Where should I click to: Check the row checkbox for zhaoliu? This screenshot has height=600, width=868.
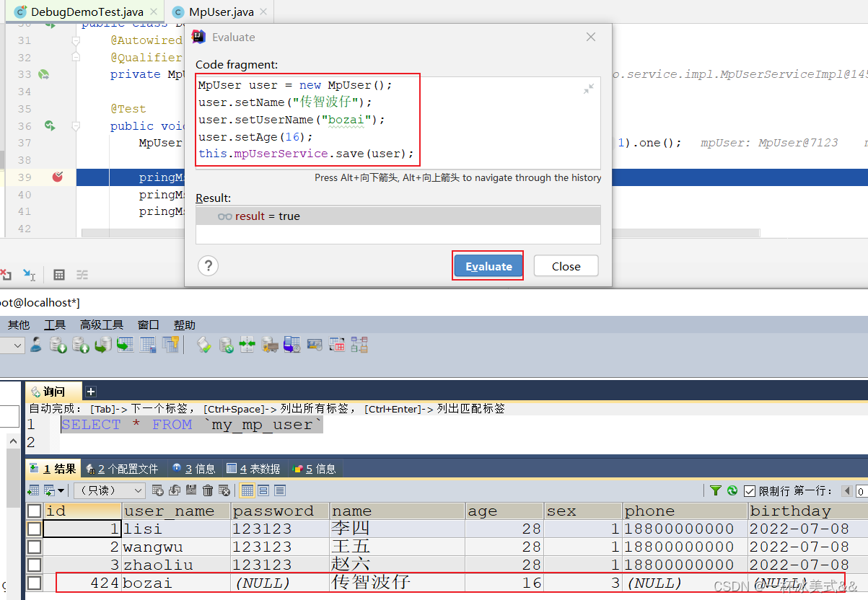tap(34, 565)
